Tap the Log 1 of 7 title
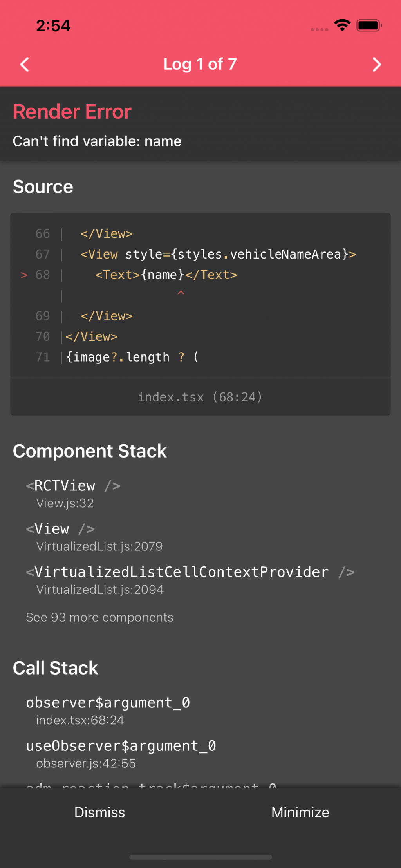 200,64
